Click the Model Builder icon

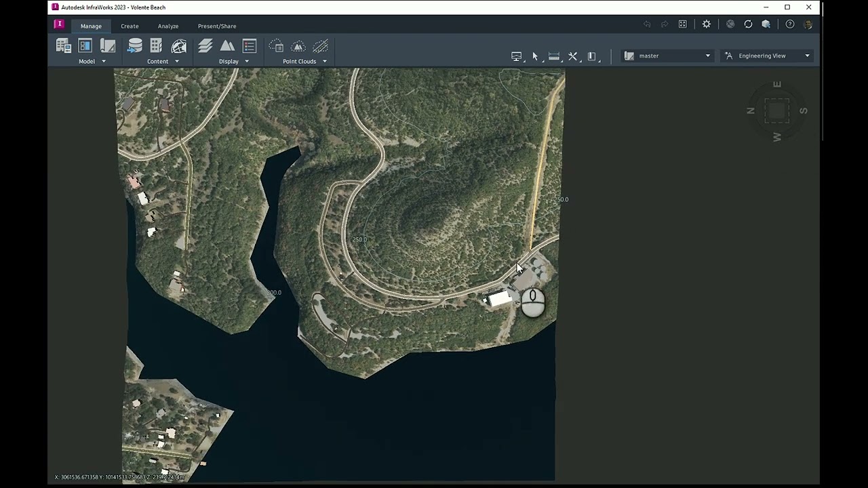[64, 46]
